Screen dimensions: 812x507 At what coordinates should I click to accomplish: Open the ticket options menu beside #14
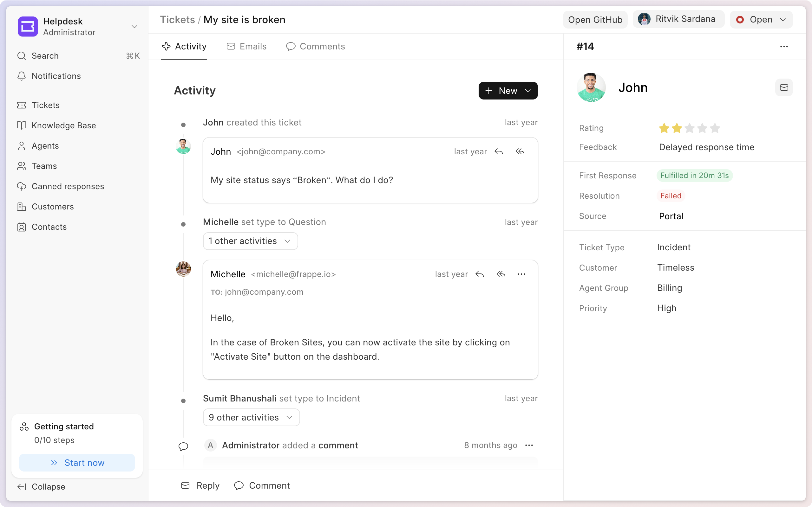pos(784,47)
